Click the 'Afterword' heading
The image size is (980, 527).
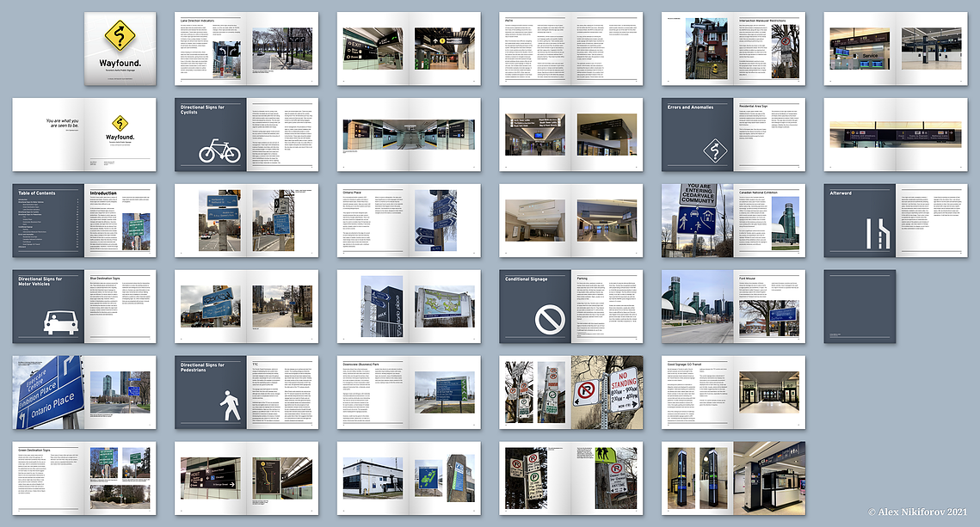tap(841, 193)
